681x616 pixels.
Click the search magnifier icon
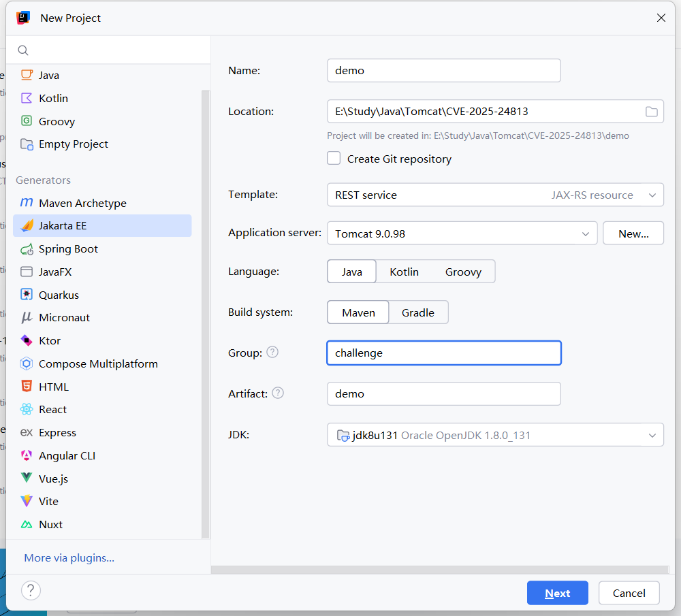[23, 50]
